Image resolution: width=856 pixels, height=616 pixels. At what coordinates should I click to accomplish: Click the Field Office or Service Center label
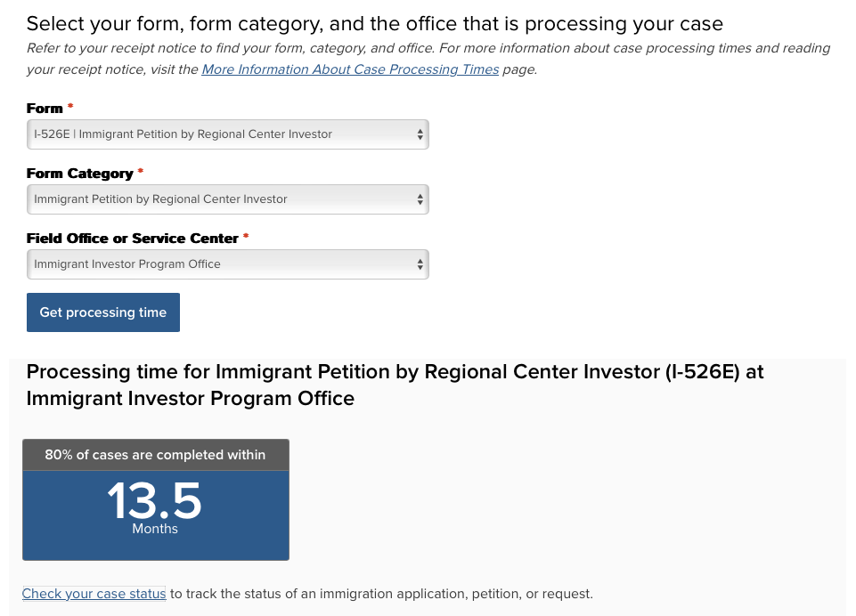(132, 239)
